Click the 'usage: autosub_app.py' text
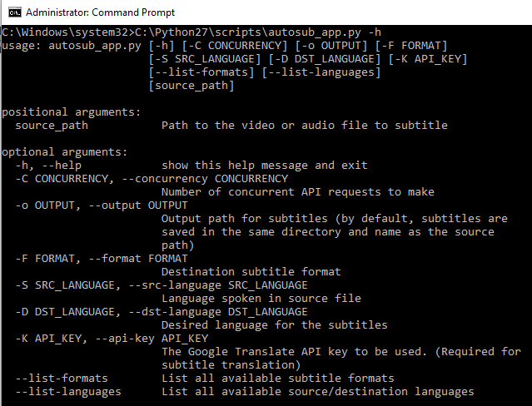This screenshot has height=406, width=532. click(73, 45)
